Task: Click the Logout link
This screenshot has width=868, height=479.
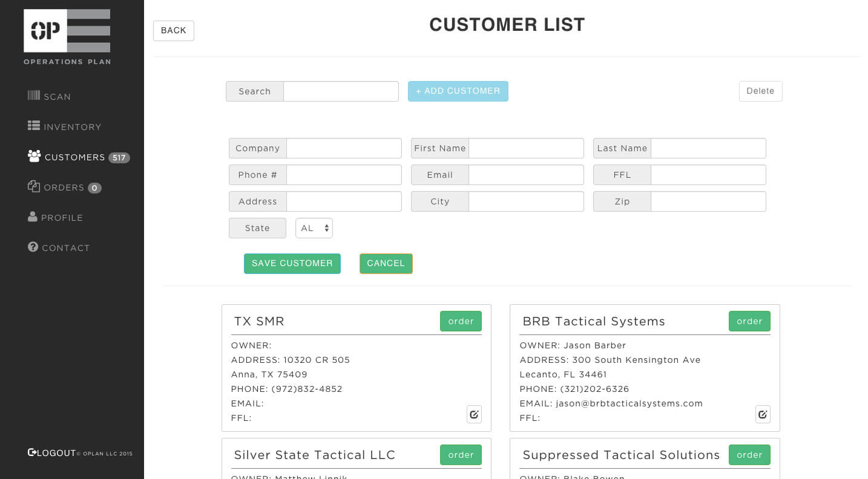Action: pos(56,453)
